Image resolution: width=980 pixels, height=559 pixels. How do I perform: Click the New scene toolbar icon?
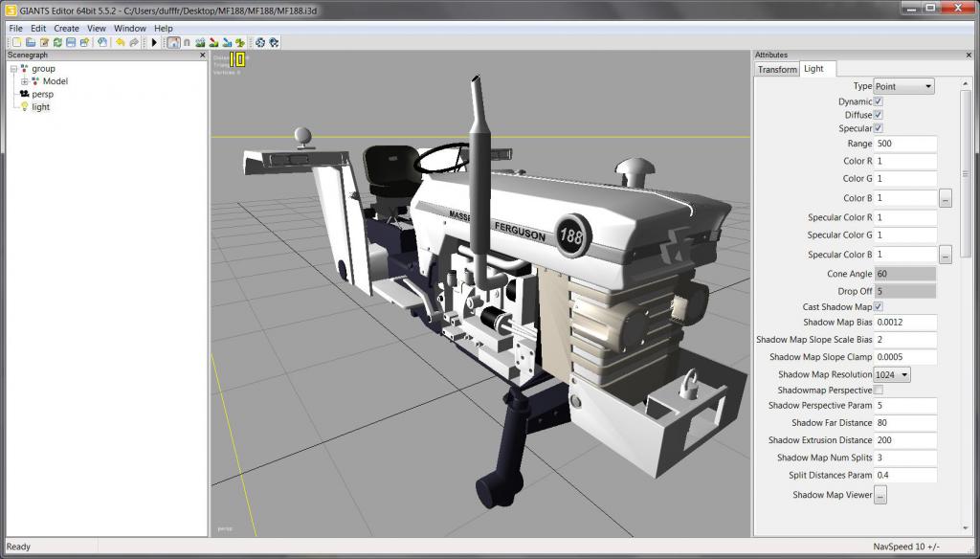[17, 42]
